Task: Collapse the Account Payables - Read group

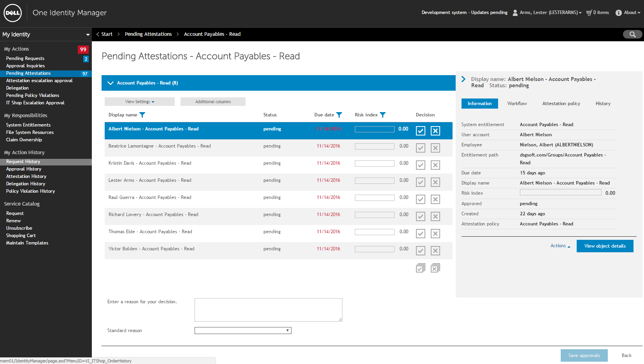Action: (x=111, y=83)
